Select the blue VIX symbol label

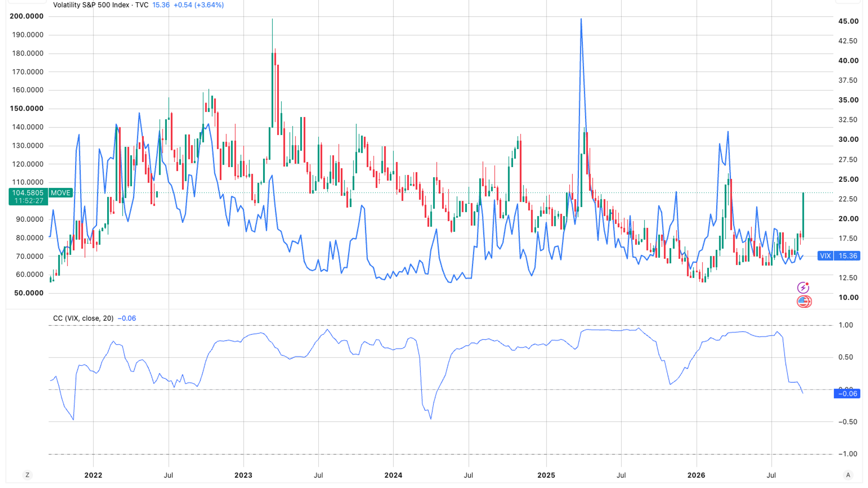click(825, 256)
